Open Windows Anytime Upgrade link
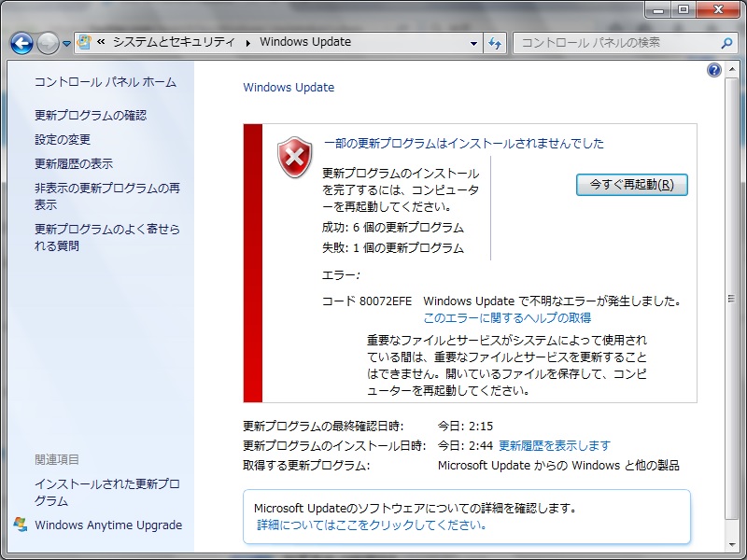 coord(108,525)
